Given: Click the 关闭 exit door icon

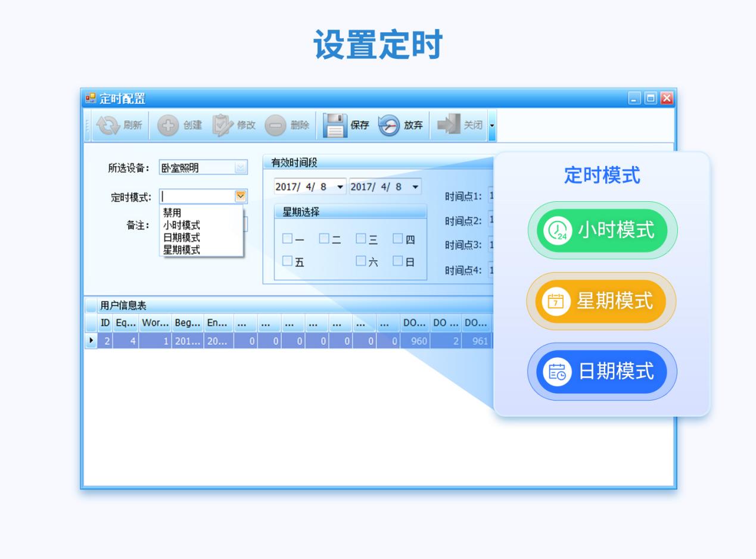Looking at the screenshot, I should [x=449, y=125].
